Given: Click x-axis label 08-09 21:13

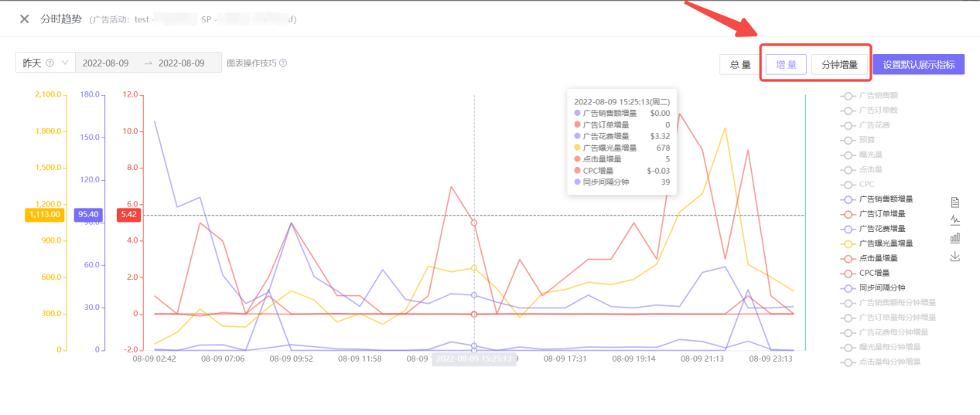Looking at the screenshot, I should coord(702,359).
